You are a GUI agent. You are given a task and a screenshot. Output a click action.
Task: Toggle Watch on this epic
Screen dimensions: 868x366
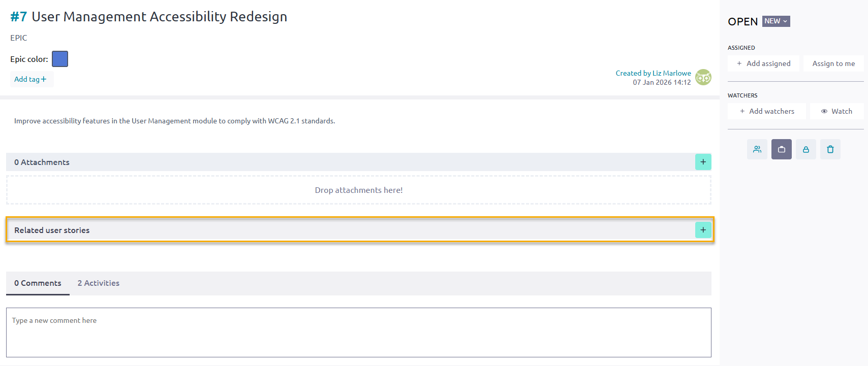click(x=836, y=111)
